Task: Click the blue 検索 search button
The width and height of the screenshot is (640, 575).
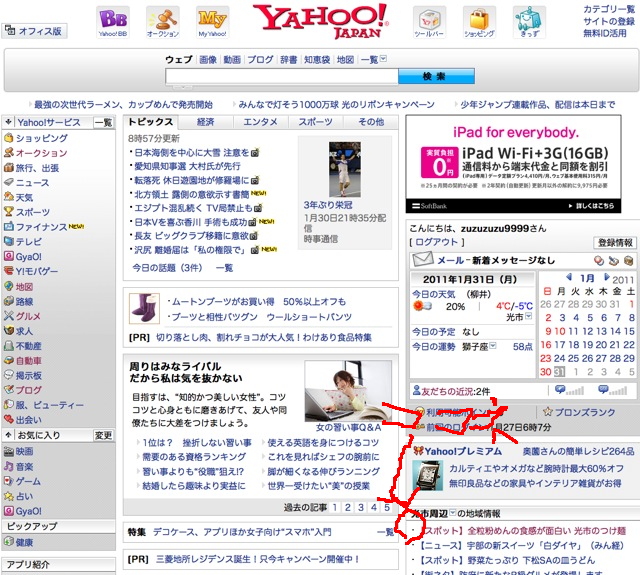Action: pos(436,76)
